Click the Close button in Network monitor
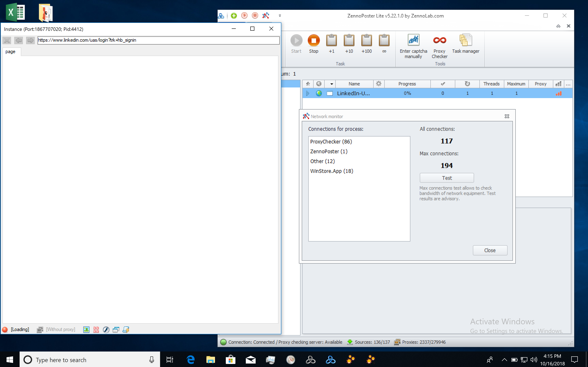Screen dimensions: 588x367 [490, 250]
